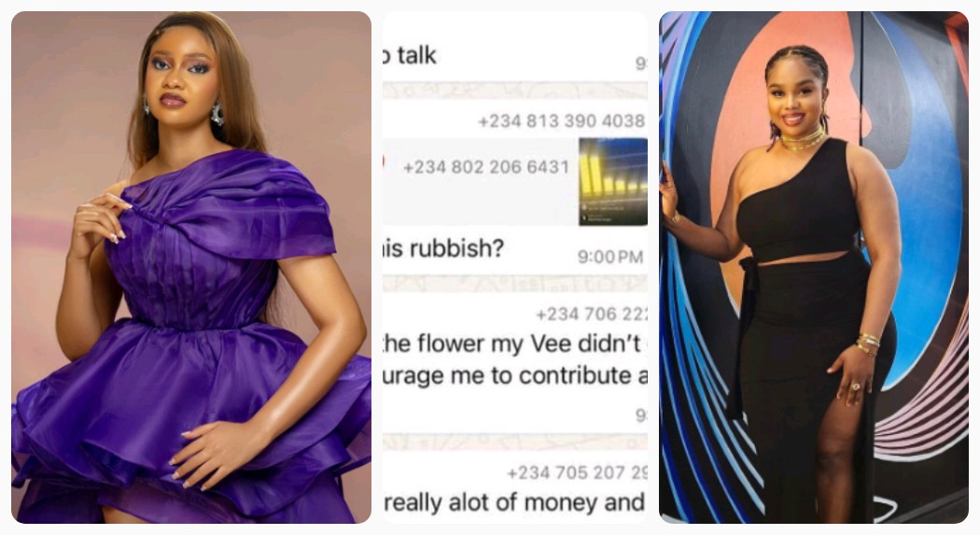Click the gold bracelets on woman's wrist

tap(868, 344)
